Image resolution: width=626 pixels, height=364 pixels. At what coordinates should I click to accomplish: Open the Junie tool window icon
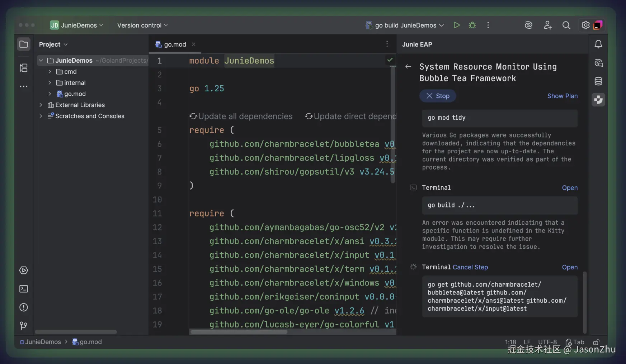coord(598,100)
